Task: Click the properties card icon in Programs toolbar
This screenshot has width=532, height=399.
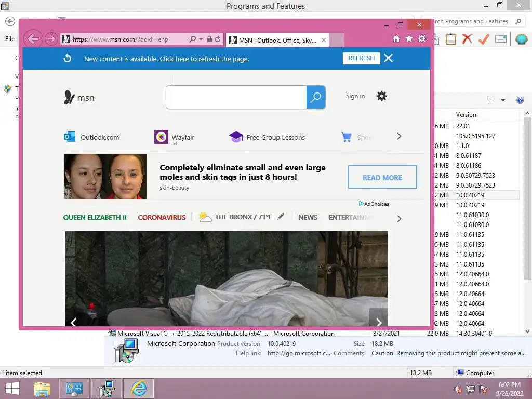Action: [x=501, y=39]
